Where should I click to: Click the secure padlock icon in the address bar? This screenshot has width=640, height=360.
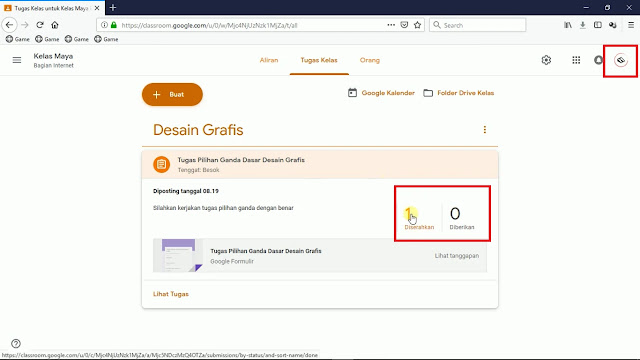(114, 25)
